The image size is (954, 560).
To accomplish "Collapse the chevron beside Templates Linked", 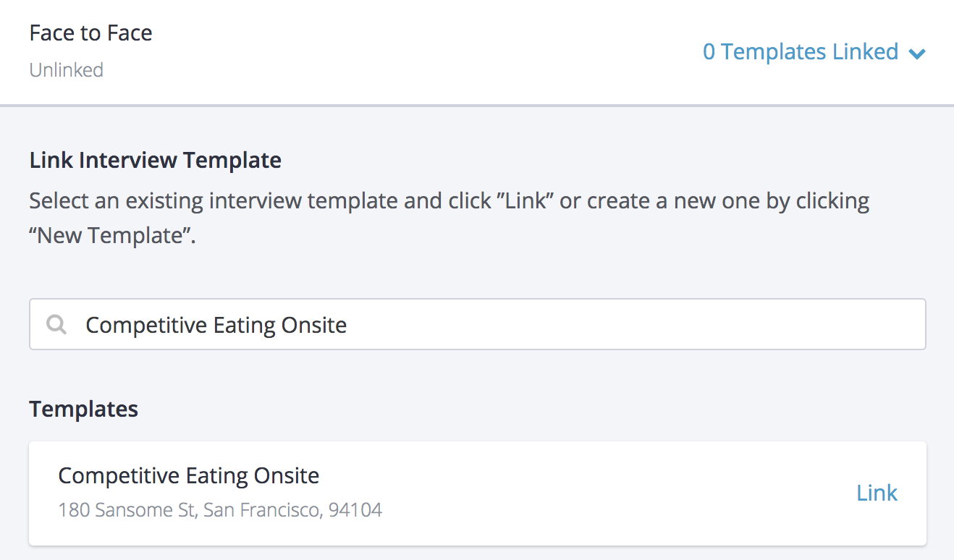I will point(917,53).
